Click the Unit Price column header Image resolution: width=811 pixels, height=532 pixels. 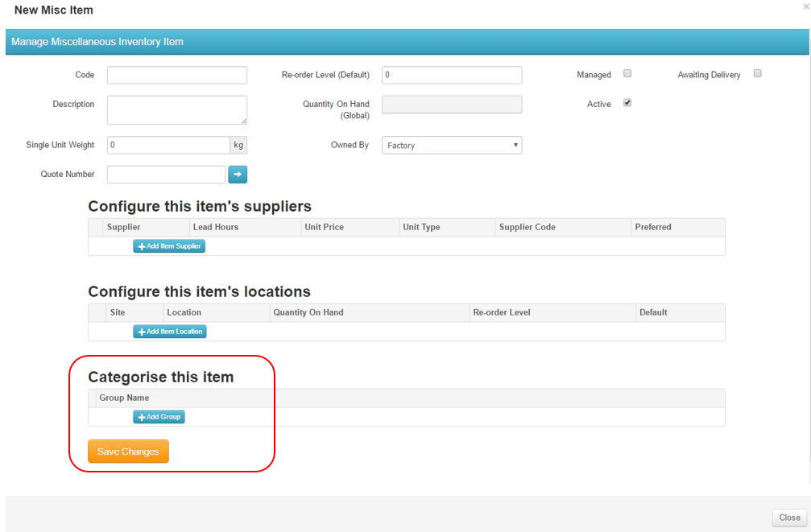pyautogui.click(x=350, y=227)
